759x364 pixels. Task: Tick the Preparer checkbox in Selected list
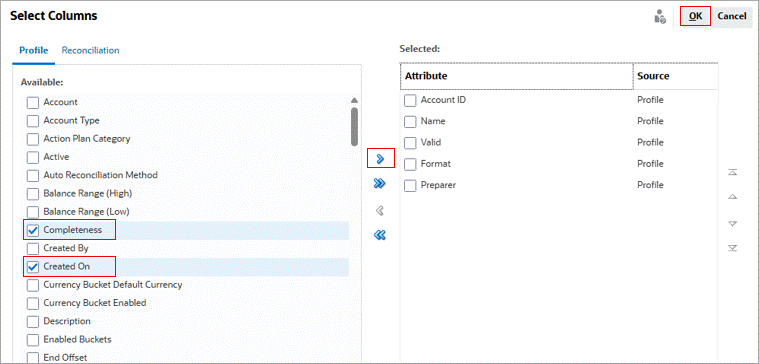(x=410, y=185)
